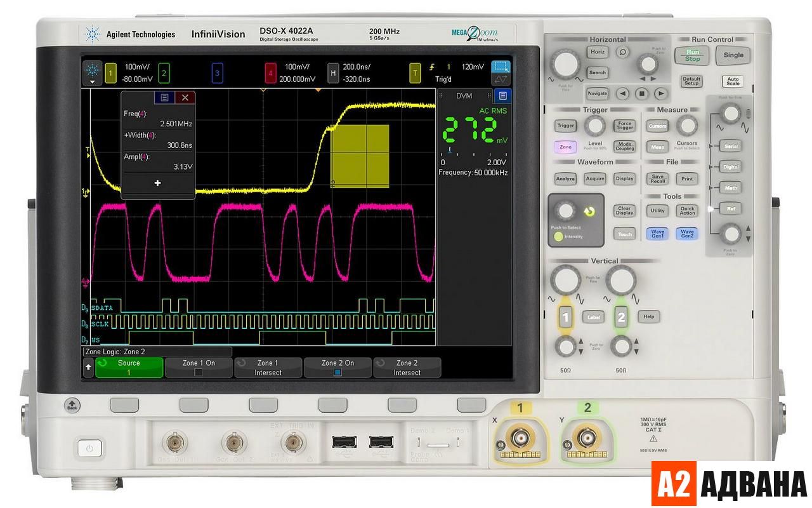Click the large horizontal scale knob
The width and height of the screenshot is (812, 508).
coord(565,63)
